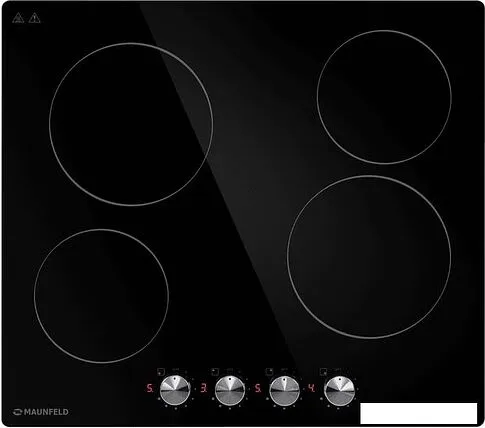Click the third red power display showing 5
The width and height of the screenshot is (485, 428).
[258, 388]
